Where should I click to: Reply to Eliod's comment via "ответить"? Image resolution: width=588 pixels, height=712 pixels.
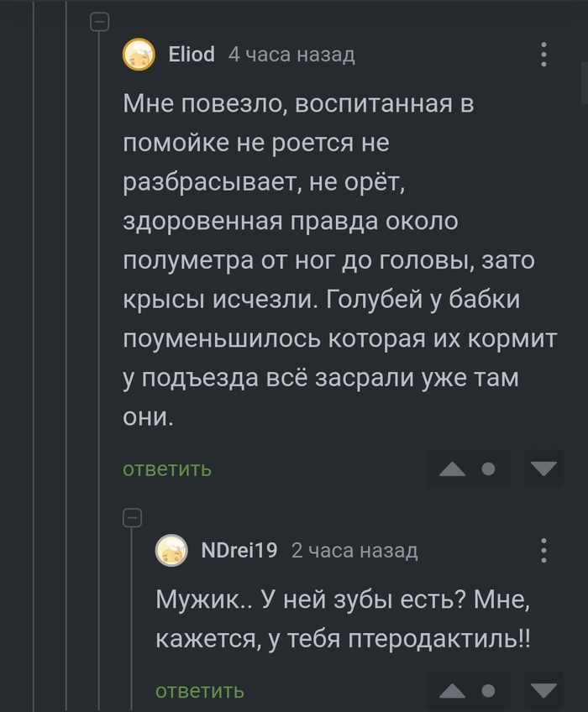click(x=167, y=469)
